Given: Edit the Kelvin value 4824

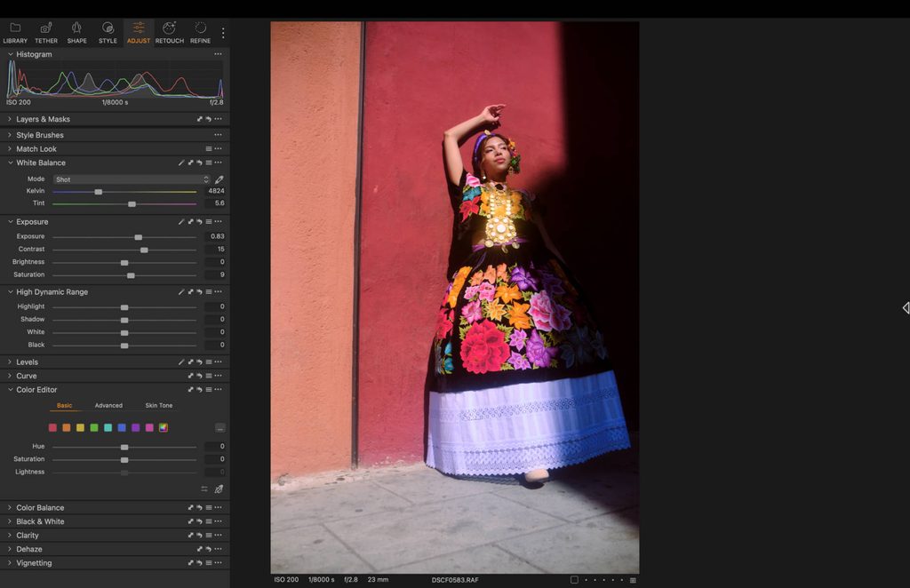Looking at the screenshot, I should [x=215, y=191].
